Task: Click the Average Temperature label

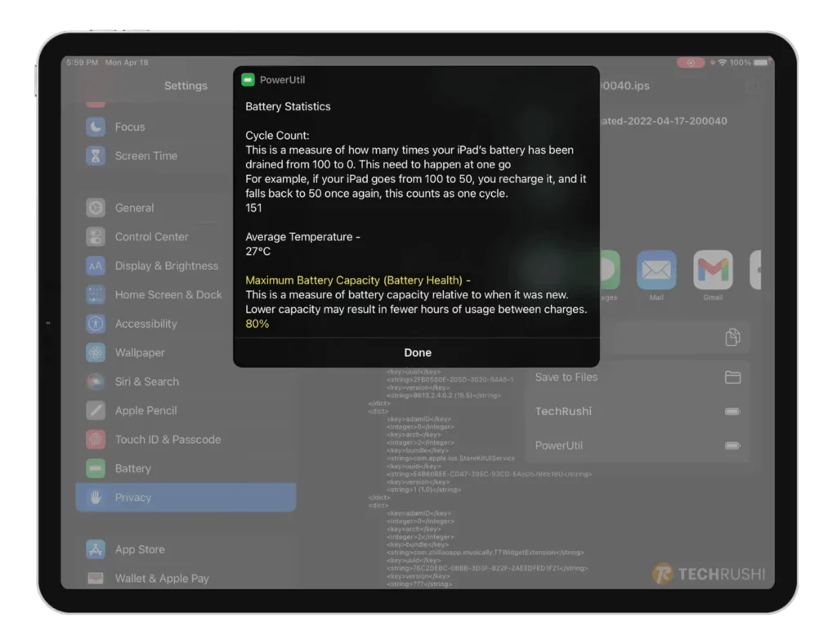Action: coord(302,237)
